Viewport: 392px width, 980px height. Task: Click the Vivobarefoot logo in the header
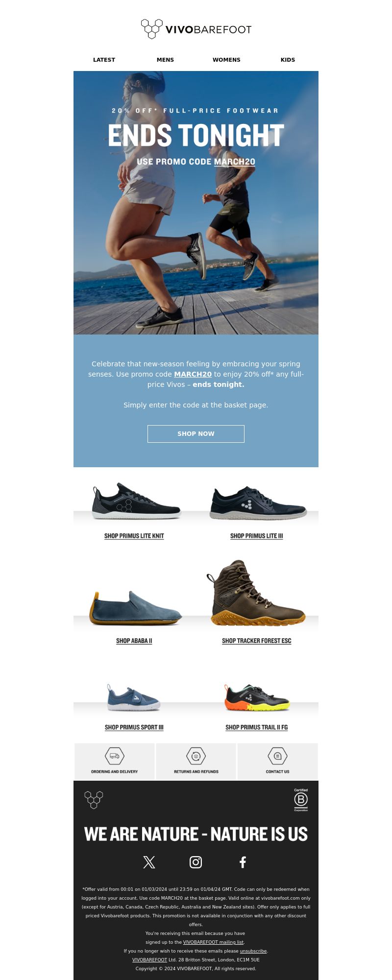pyautogui.click(x=196, y=29)
